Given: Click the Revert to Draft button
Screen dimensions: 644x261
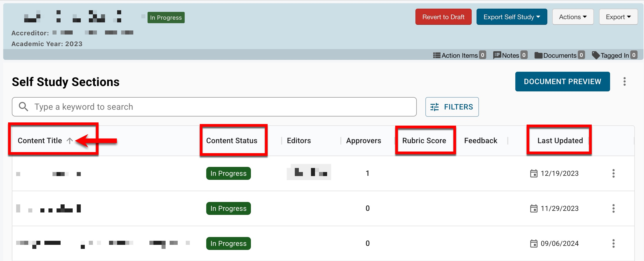Looking at the screenshot, I should tap(443, 17).
